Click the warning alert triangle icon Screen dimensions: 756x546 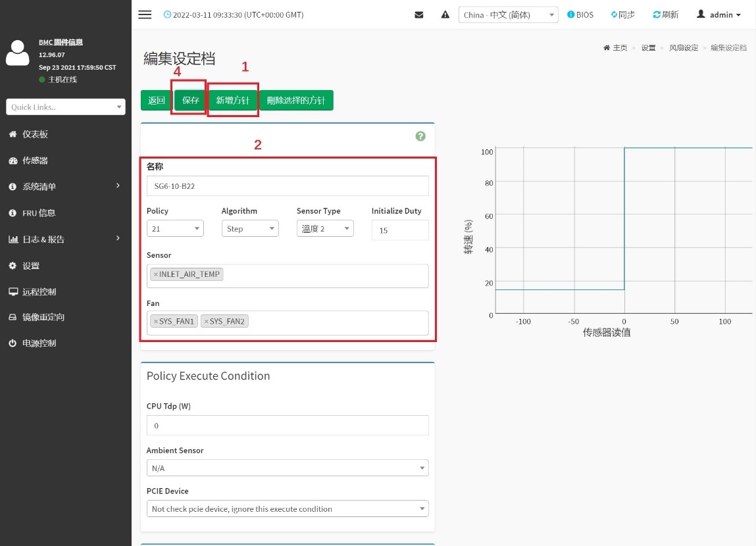pyautogui.click(x=445, y=15)
